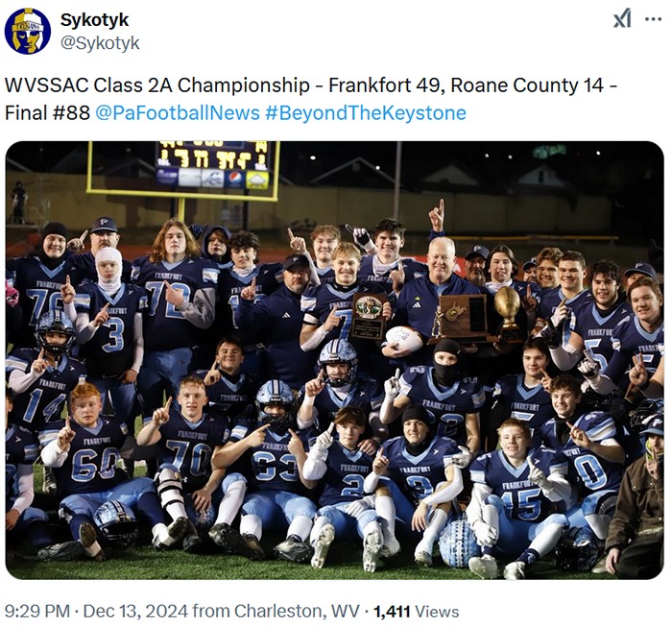Open the team championship photo
Viewport: 672px width, 627px height.
pyautogui.click(x=335, y=360)
